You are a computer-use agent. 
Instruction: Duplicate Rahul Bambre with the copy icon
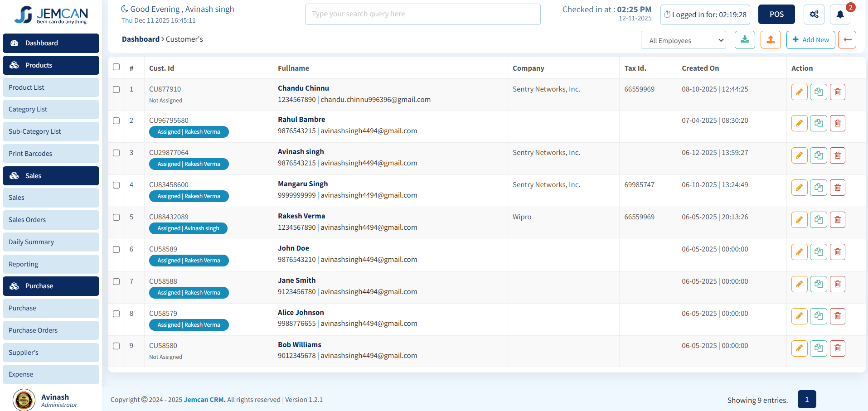[x=818, y=123]
